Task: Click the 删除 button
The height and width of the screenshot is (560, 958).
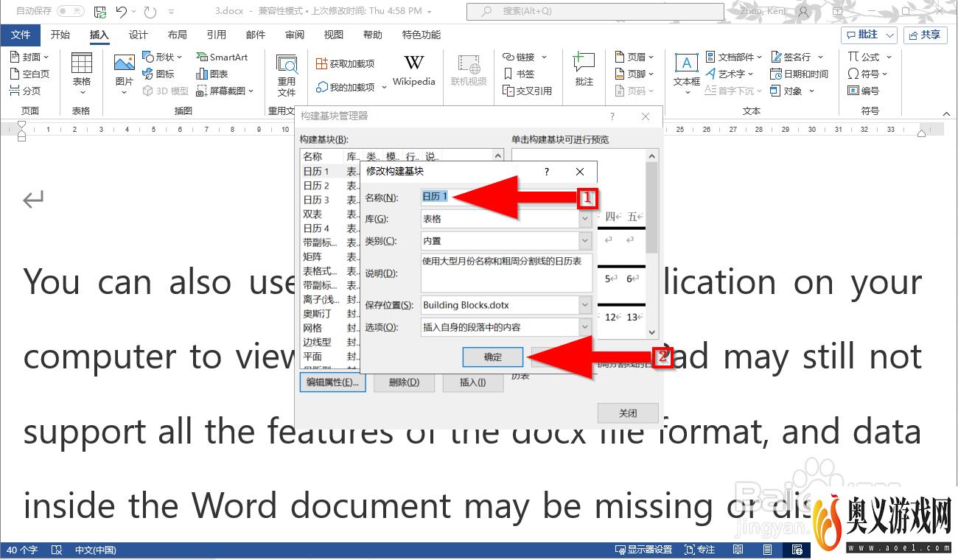Action: (404, 382)
